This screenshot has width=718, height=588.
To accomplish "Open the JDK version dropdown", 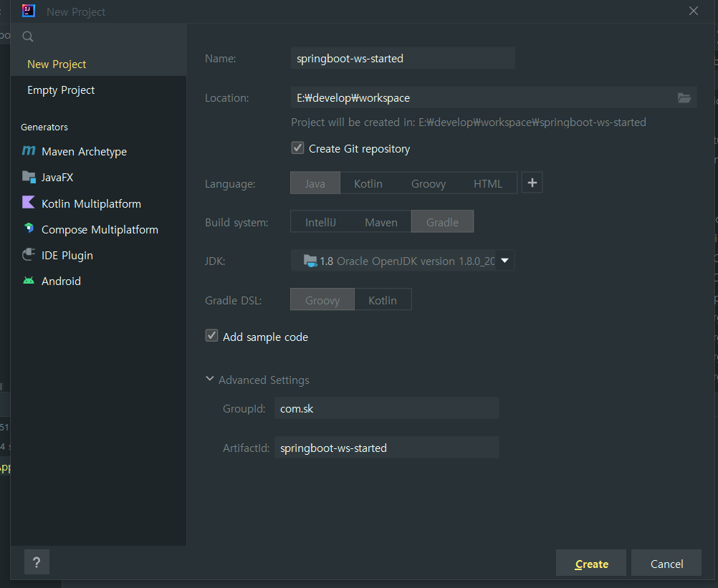I will coord(504,261).
